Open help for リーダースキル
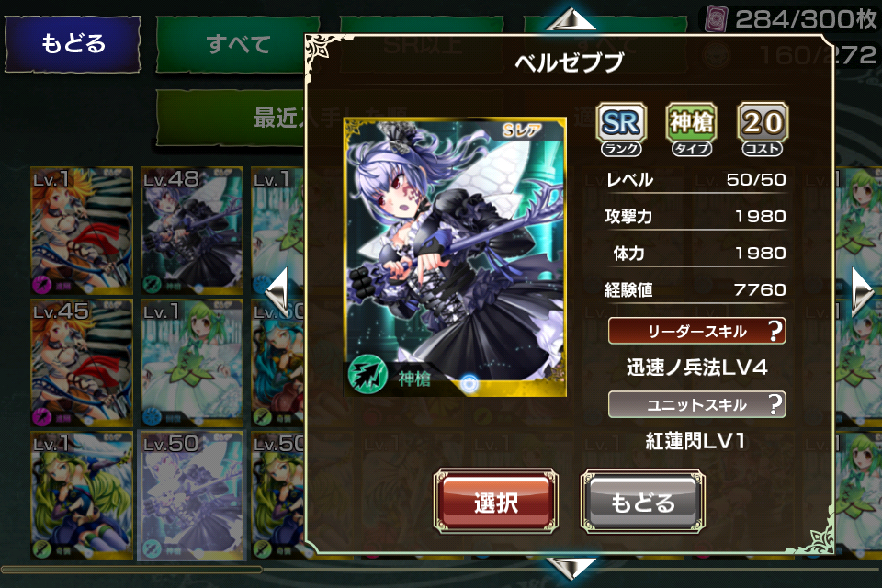Viewport: 882px width, 588px height. [x=775, y=331]
